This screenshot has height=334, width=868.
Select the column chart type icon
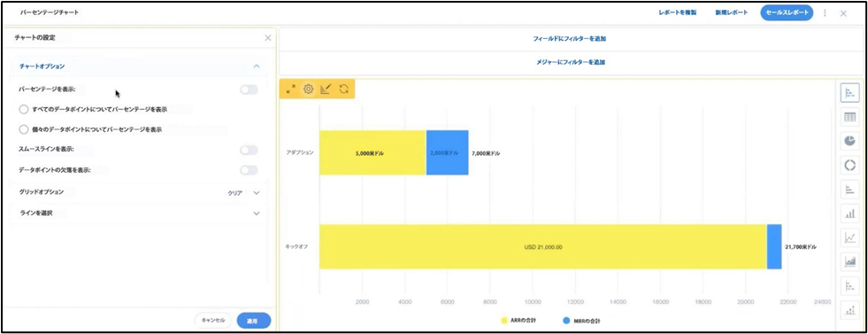(849, 214)
